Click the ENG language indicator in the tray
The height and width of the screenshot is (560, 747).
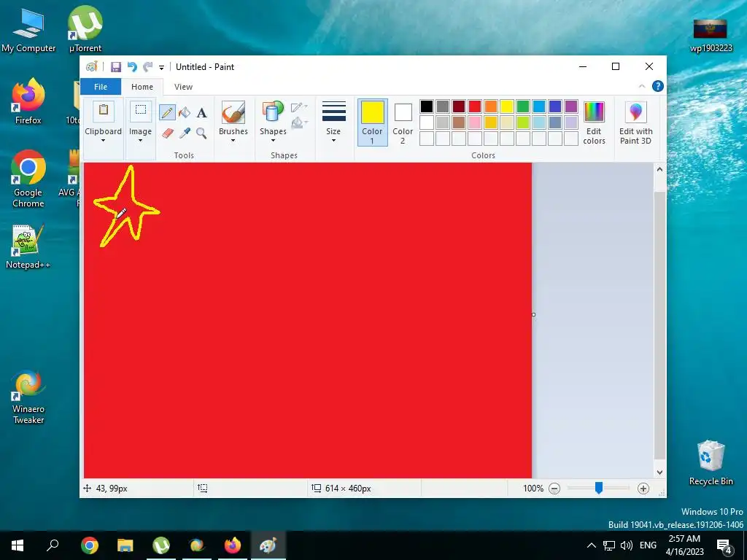[x=648, y=545]
